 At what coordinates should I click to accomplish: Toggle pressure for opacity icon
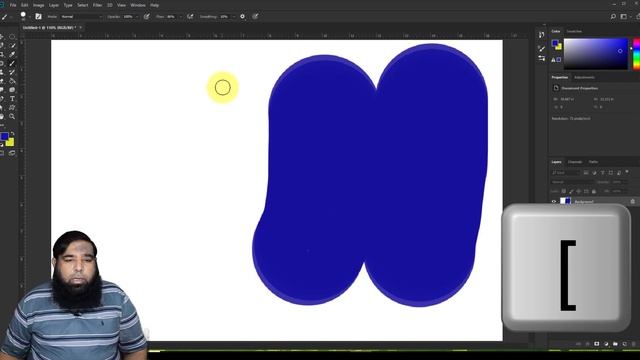point(147,16)
